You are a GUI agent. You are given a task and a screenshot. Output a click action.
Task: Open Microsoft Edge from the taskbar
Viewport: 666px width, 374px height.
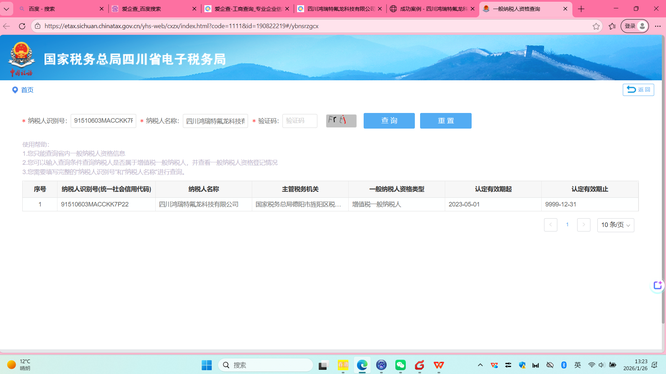[362, 365]
